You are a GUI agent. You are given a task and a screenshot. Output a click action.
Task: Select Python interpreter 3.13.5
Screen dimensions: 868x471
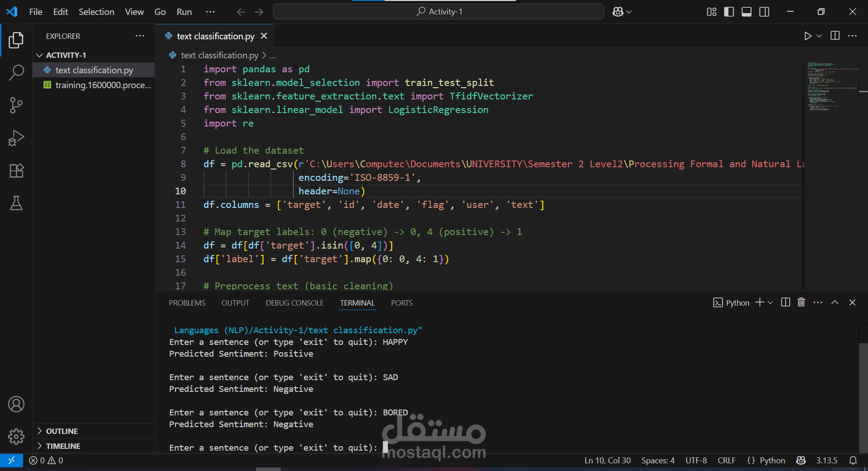click(x=826, y=460)
